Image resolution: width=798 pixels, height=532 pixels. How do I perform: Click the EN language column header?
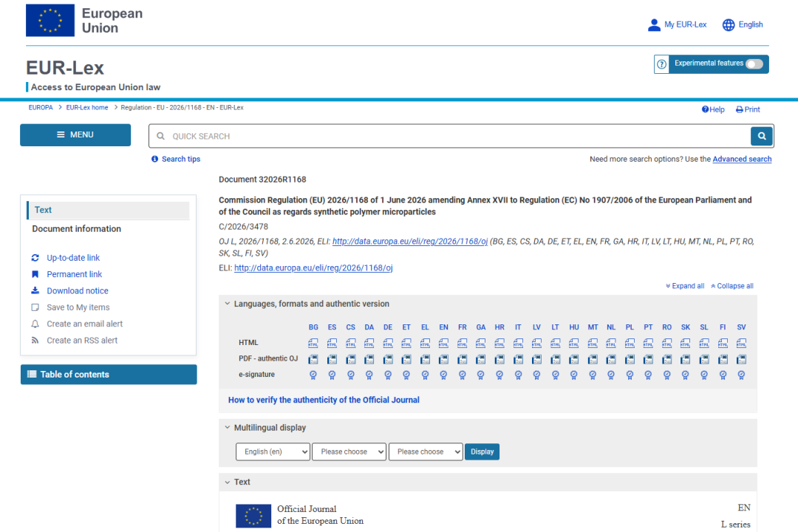444,327
